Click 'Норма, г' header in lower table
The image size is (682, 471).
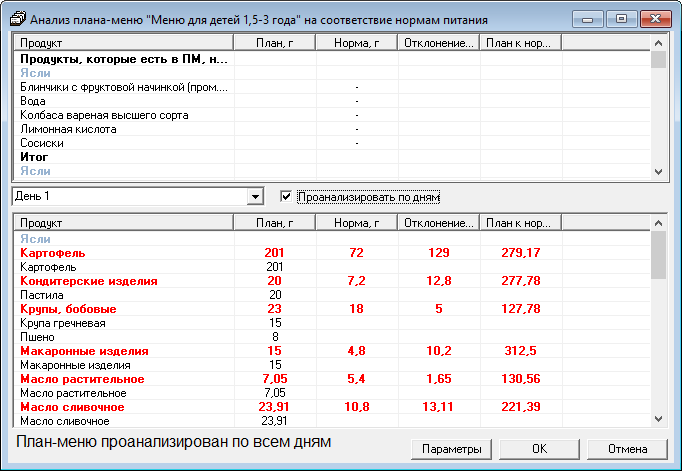(356, 223)
